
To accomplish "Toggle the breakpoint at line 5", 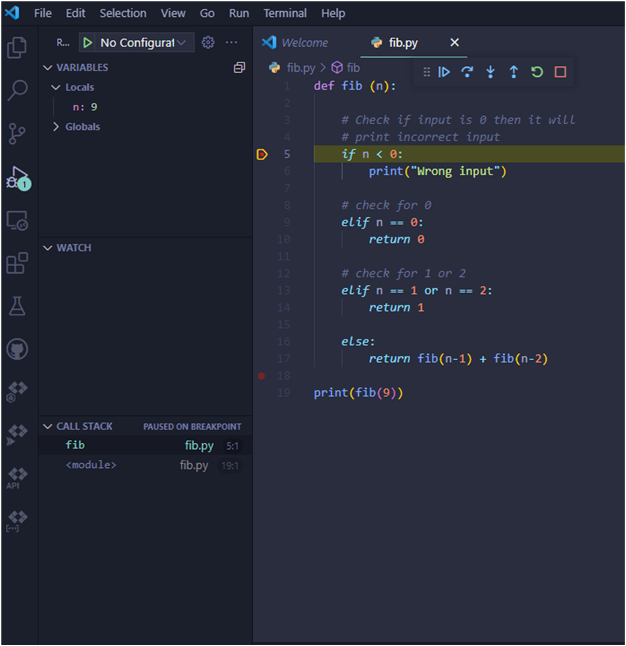I will (262, 154).
